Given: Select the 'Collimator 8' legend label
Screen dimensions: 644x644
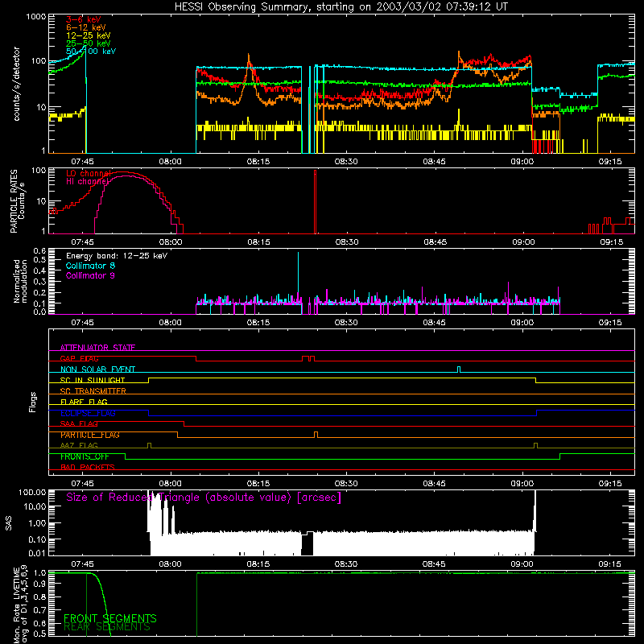Looking at the screenshot, I should [x=90, y=266].
